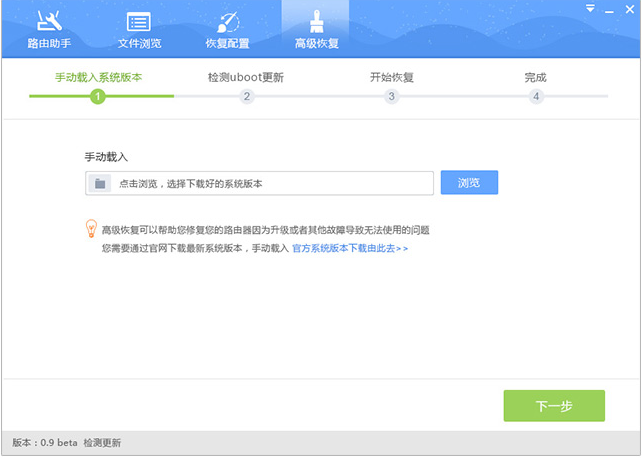
Task: Click the 浏览 browse button
Action: coord(469,183)
